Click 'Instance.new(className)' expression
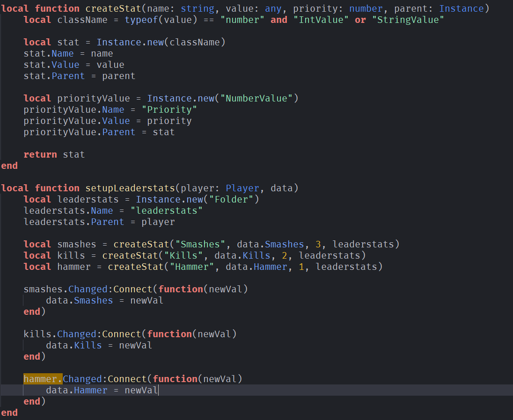 click(x=161, y=42)
